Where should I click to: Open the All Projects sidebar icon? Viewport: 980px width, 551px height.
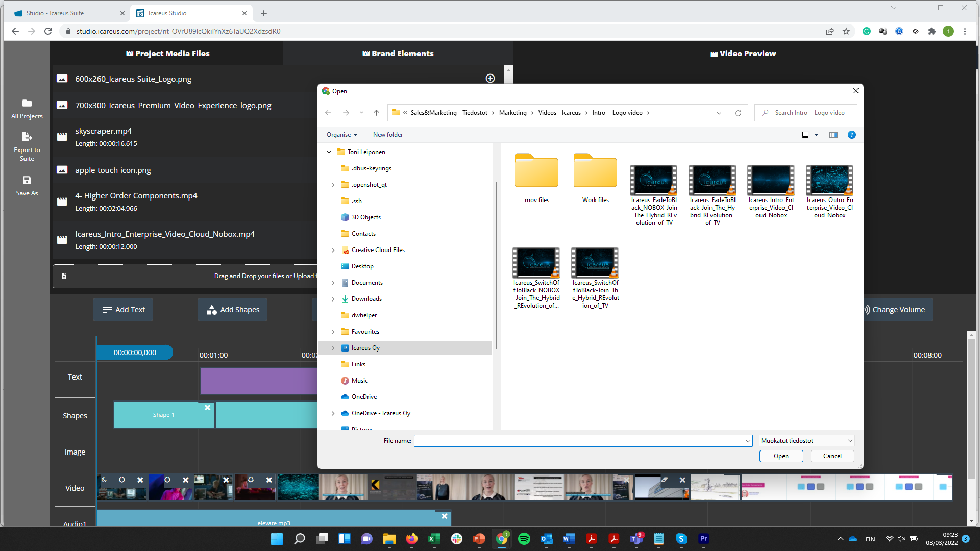coord(27,104)
